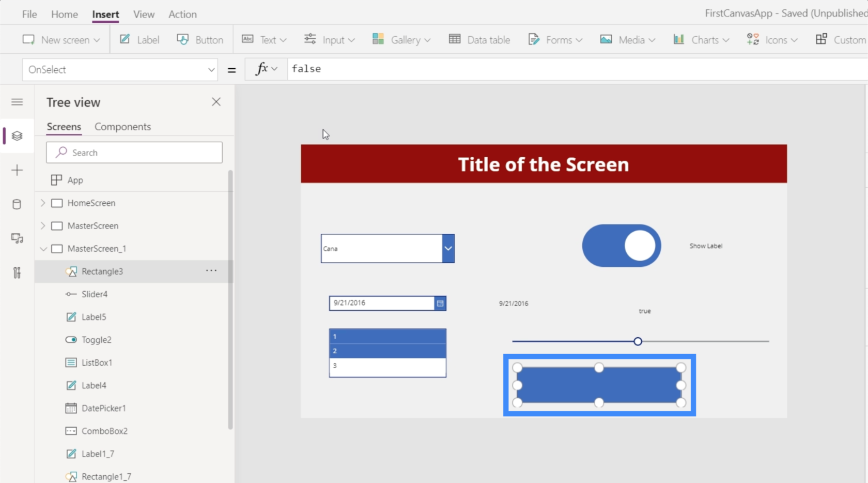Viewport: 868px width, 483px height.
Task: Collapse the MasterScreen_1 tree node
Action: tap(43, 249)
